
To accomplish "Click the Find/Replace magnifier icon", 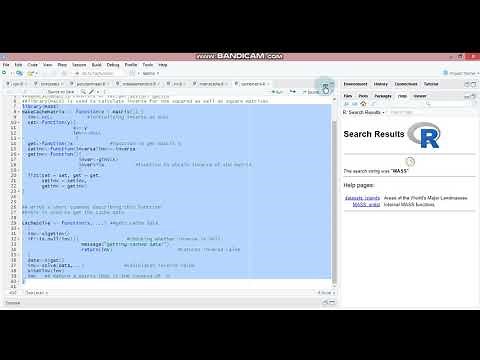I will [x=83, y=92].
